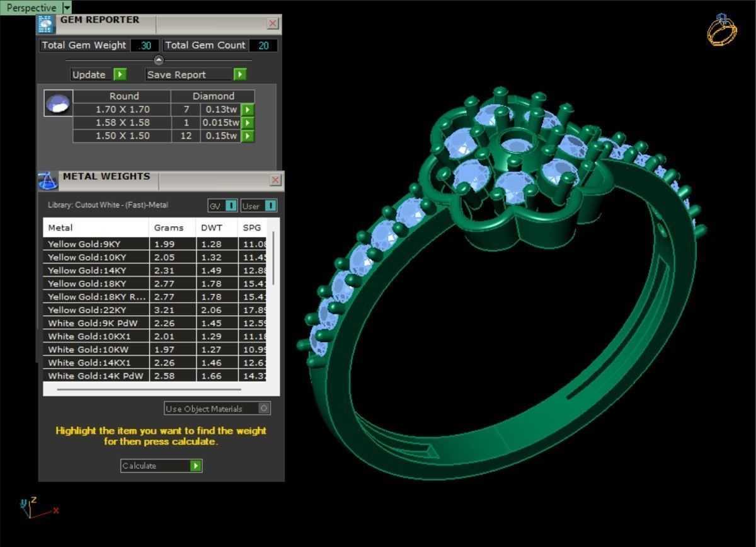Viewport: 756px width, 547px height.
Task: Click the Diamond column header
Action: tap(213, 96)
